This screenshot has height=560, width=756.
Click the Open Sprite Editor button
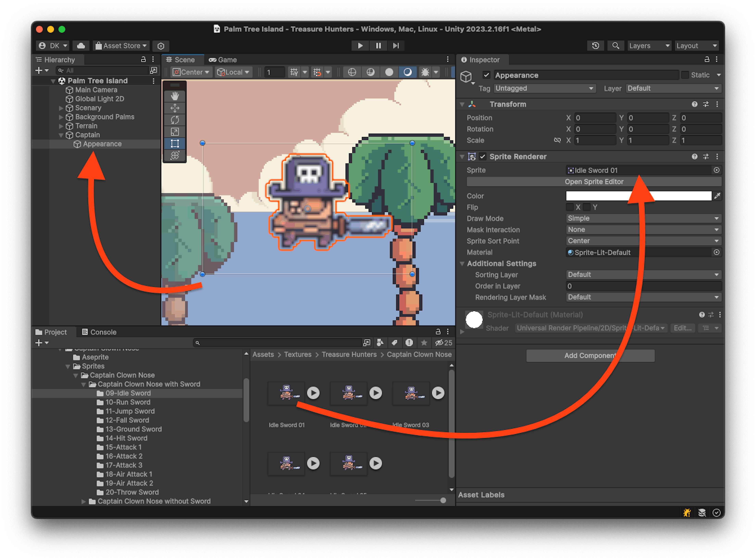pyautogui.click(x=594, y=182)
